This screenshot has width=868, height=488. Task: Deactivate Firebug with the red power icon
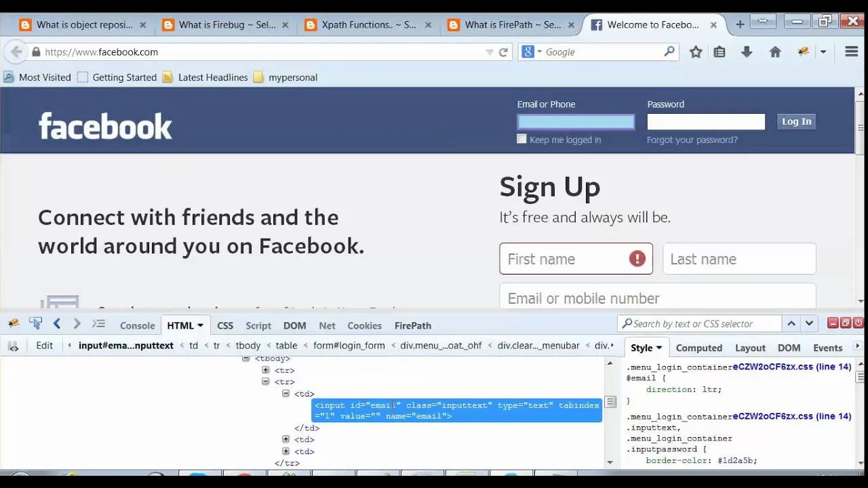coord(859,323)
